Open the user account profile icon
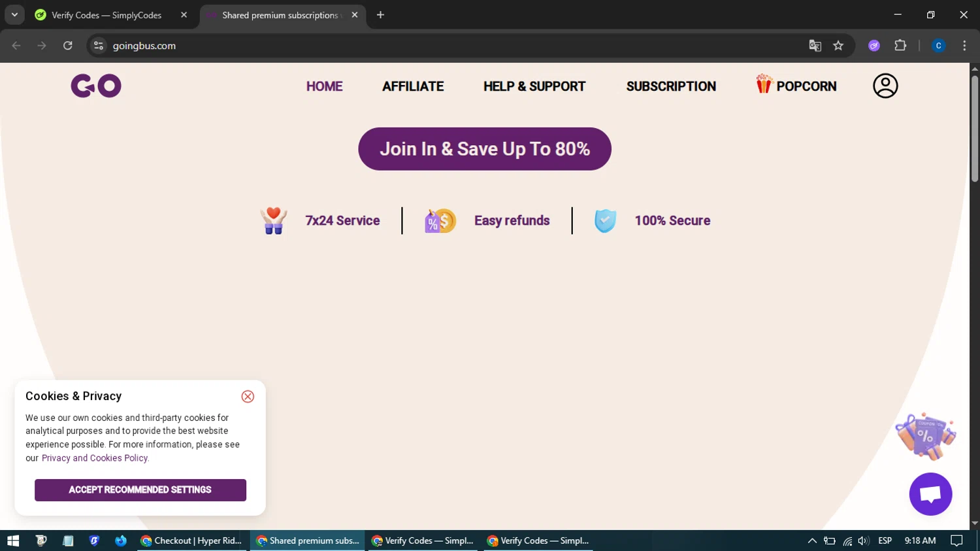The image size is (980, 551). [x=885, y=86]
